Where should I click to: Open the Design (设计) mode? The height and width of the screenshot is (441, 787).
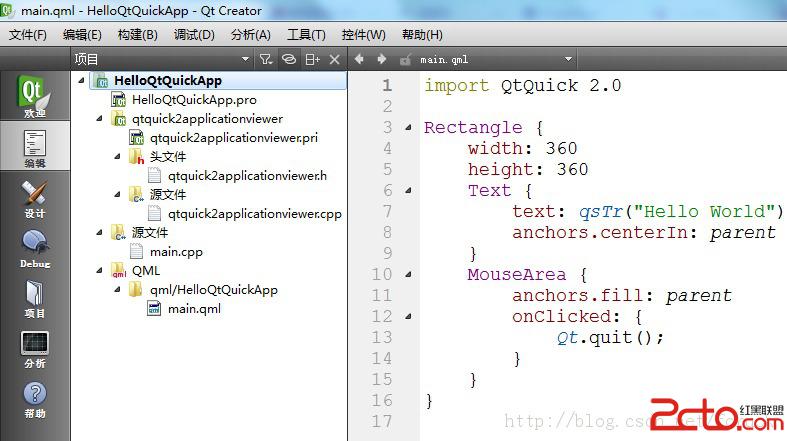click(x=35, y=199)
